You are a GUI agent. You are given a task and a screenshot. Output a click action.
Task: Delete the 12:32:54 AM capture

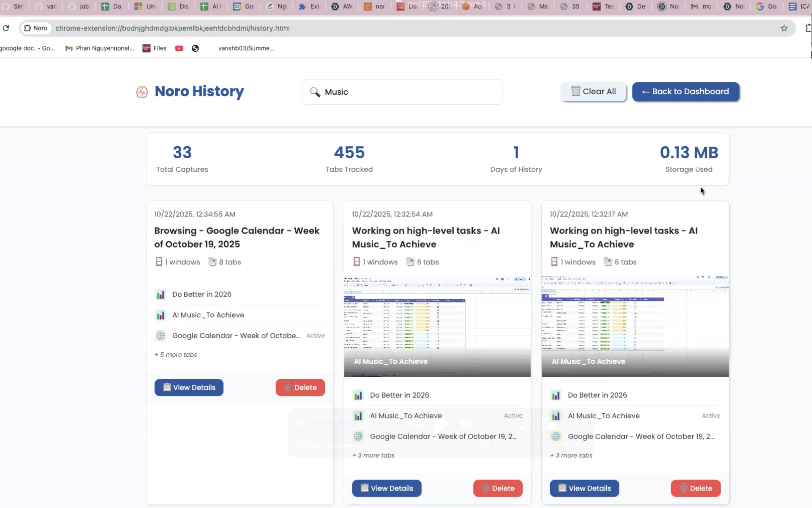498,488
